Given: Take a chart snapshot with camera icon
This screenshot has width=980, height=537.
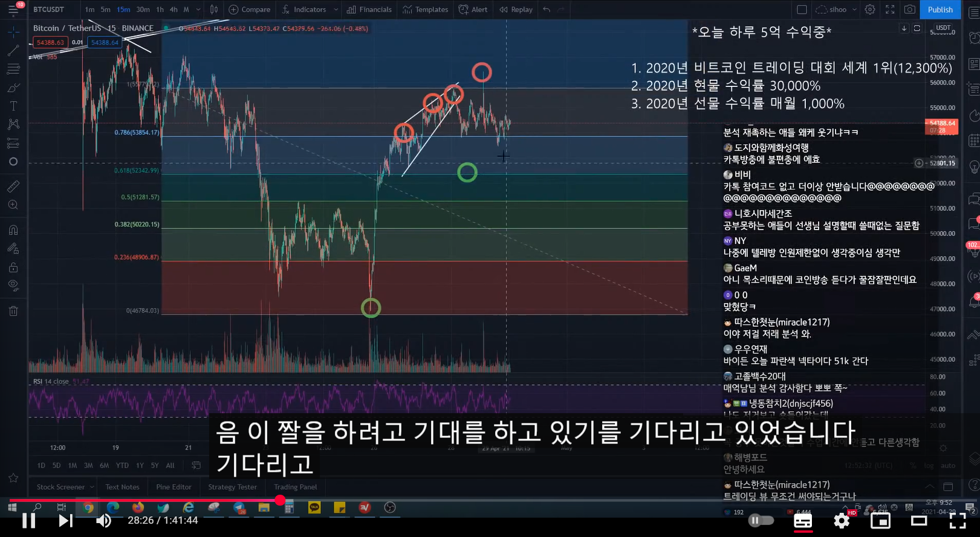Looking at the screenshot, I should pos(910,10).
